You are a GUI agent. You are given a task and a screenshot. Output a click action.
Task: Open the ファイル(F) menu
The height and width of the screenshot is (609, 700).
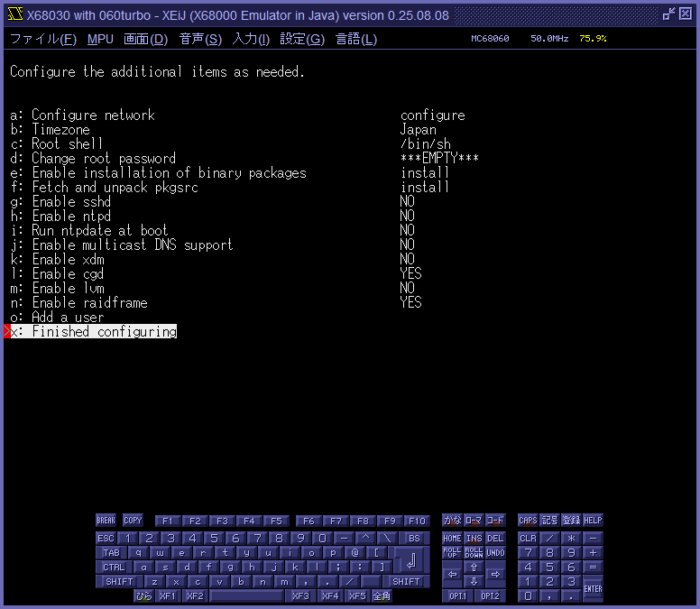43,39
